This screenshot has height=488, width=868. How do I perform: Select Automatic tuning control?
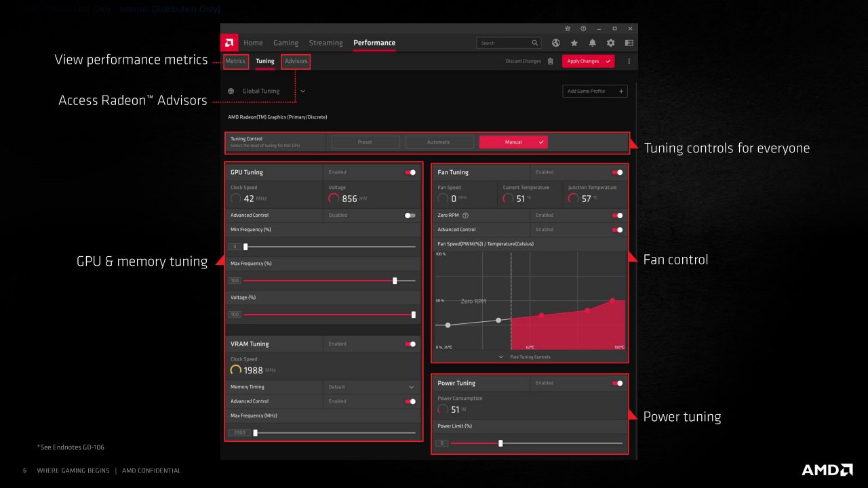pyautogui.click(x=439, y=142)
